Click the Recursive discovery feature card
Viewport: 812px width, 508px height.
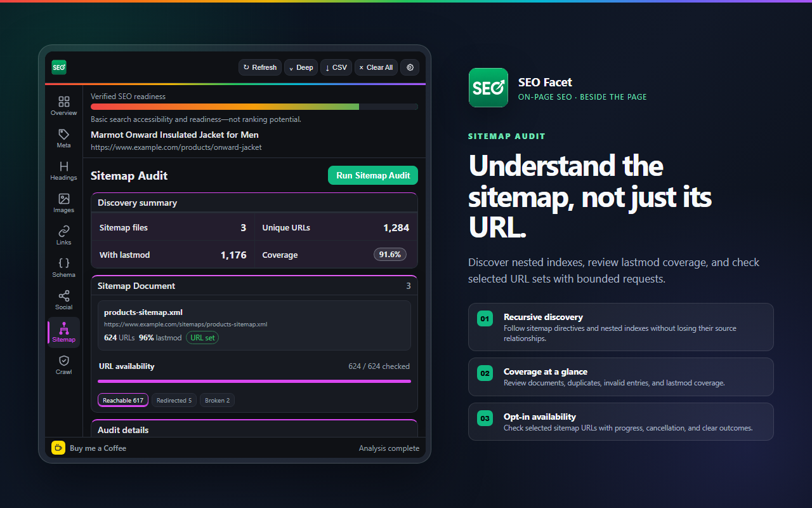621,327
